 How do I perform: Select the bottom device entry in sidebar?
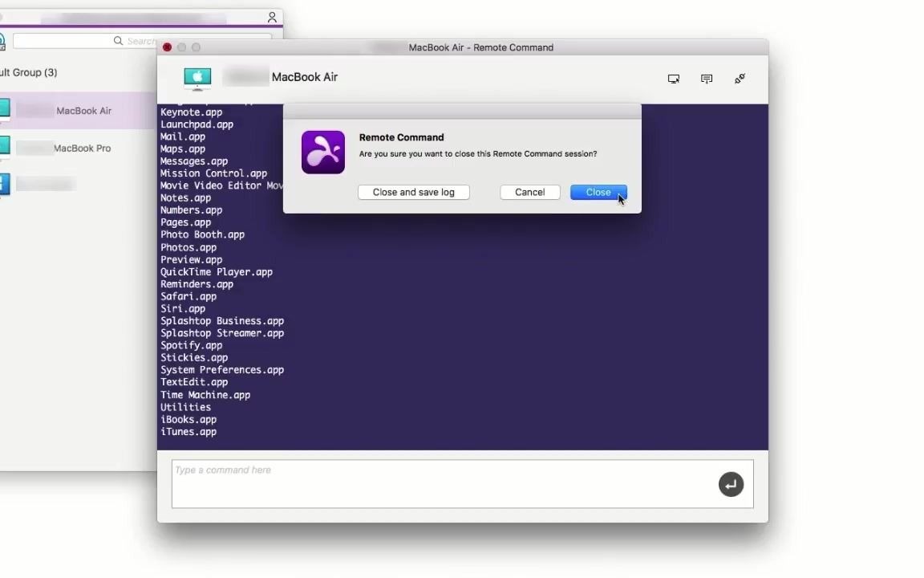point(46,184)
